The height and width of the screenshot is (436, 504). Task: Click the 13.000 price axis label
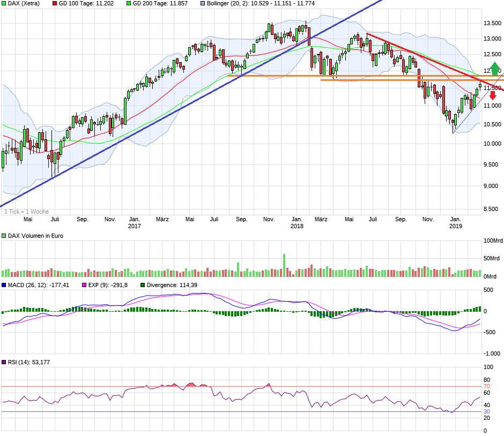coord(492,39)
